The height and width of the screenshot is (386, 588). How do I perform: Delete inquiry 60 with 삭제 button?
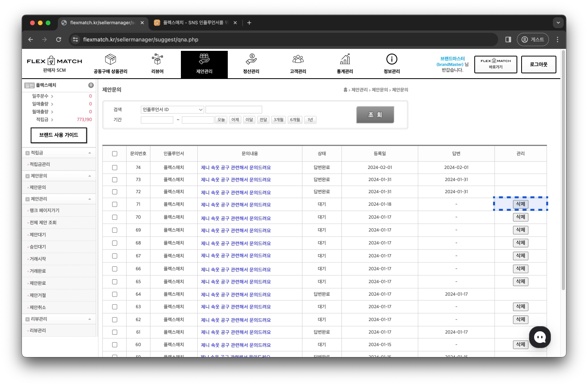[x=520, y=345]
